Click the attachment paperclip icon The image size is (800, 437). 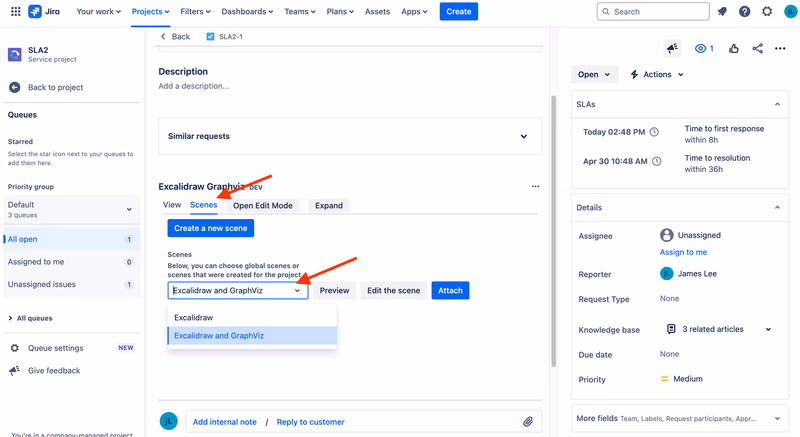pyautogui.click(x=528, y=422)
